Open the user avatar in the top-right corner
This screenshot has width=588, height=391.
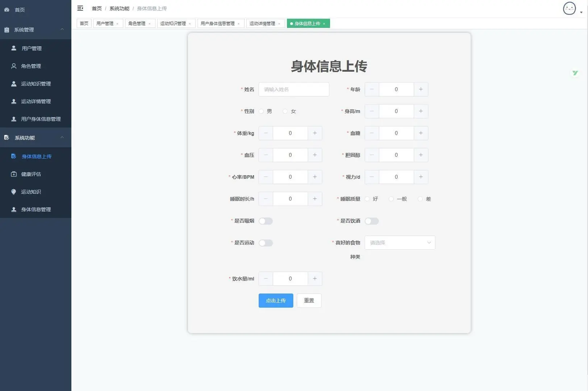pos(569,8)
